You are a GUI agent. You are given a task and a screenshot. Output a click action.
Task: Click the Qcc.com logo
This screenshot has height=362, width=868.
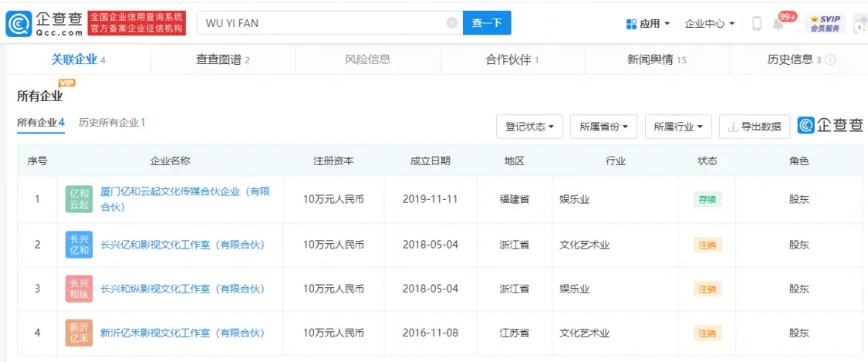pyautogui.click(x=43, y=23)
